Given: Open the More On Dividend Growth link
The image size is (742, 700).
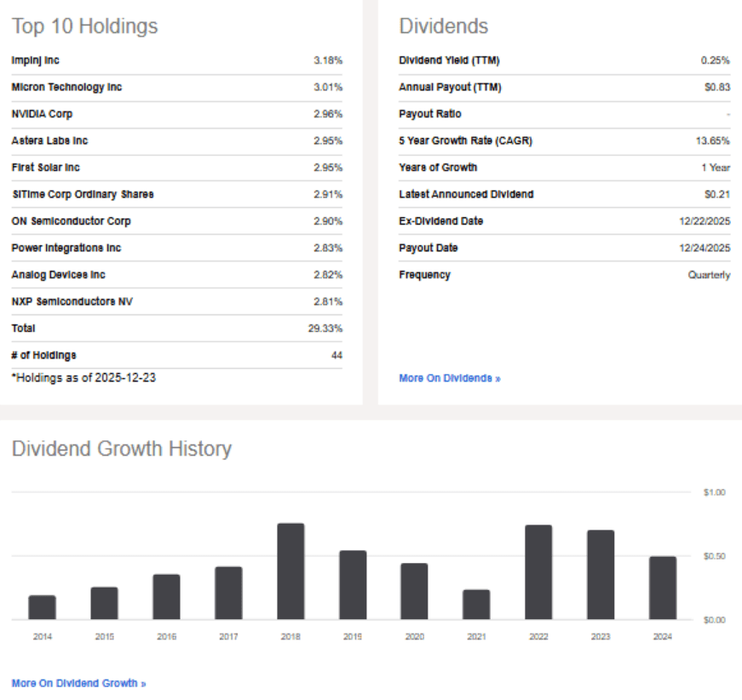Looking at the screenshot, I should pyautogui.click(x=78, y=684).
